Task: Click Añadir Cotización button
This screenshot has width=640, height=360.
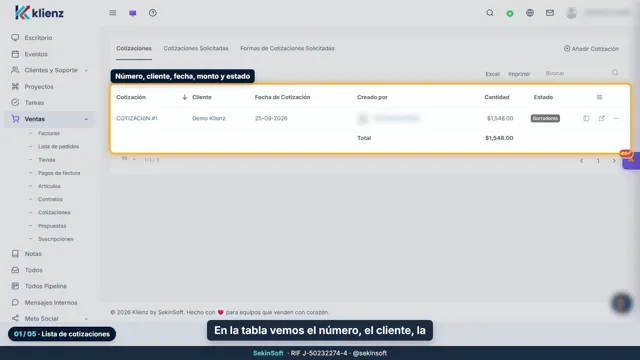Action: (591, 49)
